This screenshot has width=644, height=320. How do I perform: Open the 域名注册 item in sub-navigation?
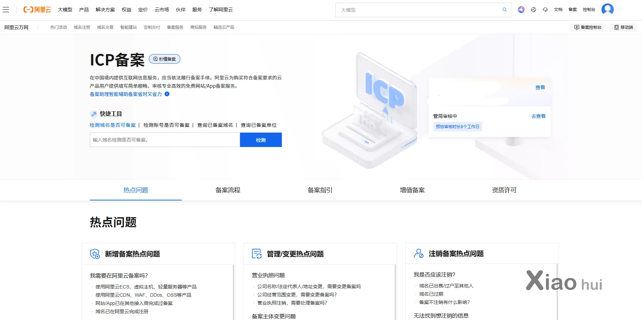[x=82, y=27]
